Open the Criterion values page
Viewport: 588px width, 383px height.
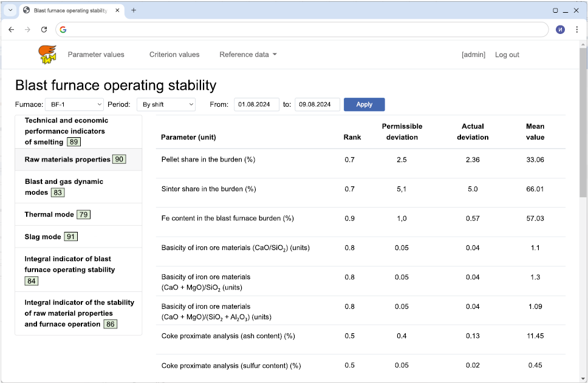pyautogui.click(x=174, y=55)
